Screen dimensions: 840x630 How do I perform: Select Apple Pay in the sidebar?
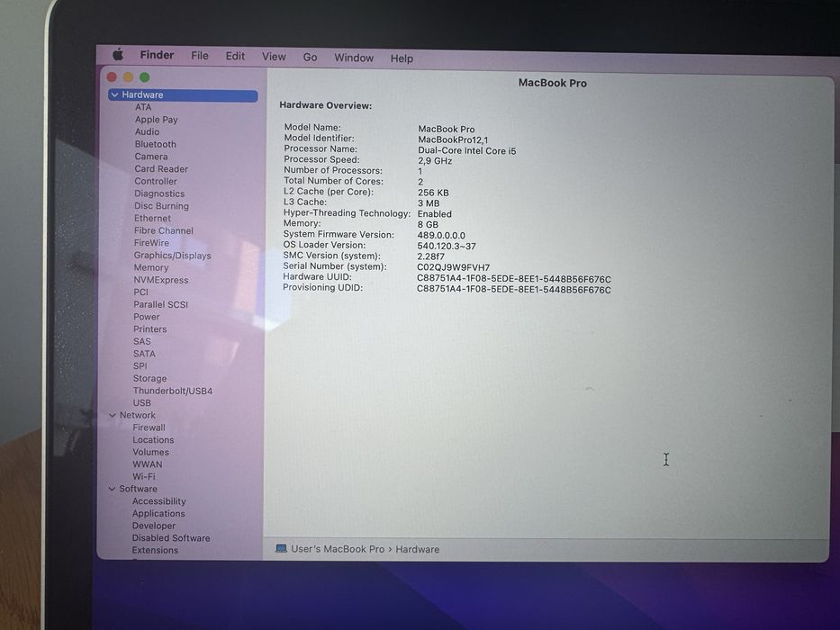[x=157, y=120]
